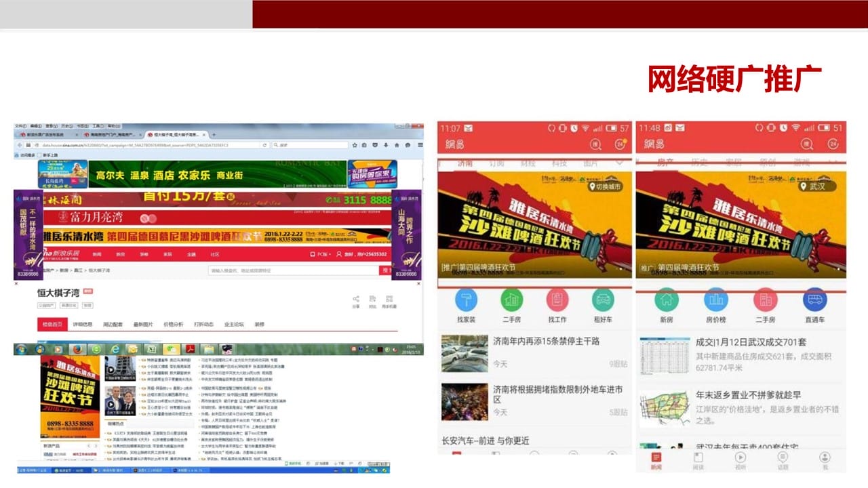Open the 文件 menu in Firefox
This screenshot has width=868, height=488.
pos(20,126)
